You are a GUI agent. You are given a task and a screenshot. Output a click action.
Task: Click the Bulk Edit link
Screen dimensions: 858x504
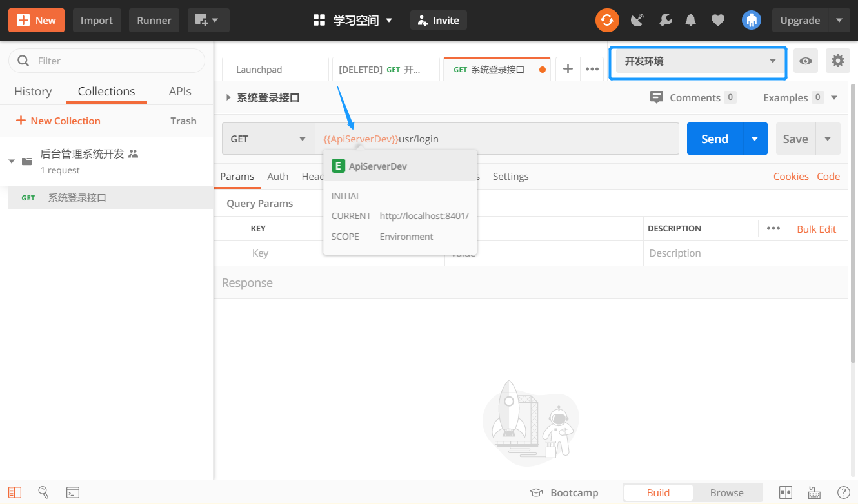coord(816,229)
